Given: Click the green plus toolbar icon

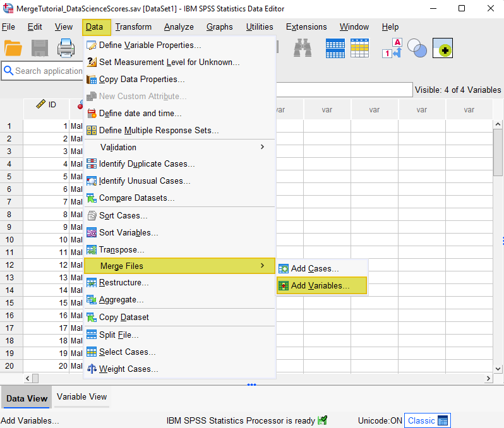Looking at the screenshot, I should tap(443, 48).
